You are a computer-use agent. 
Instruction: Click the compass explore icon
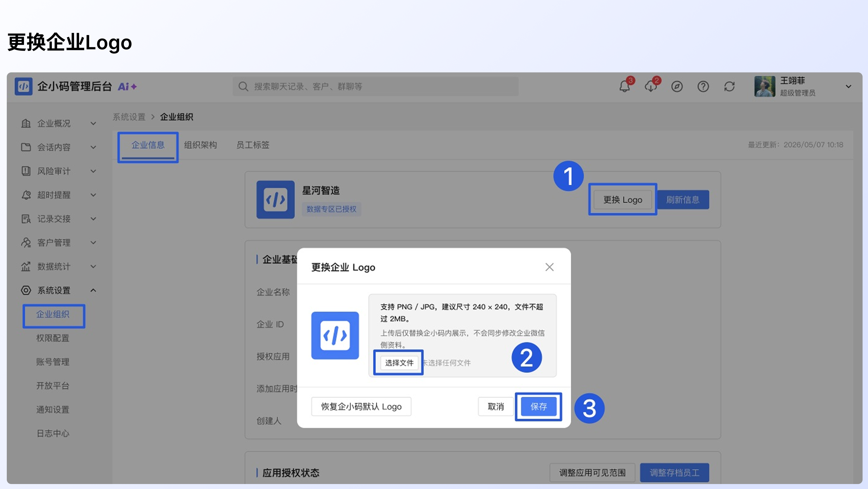click(677, 87)
